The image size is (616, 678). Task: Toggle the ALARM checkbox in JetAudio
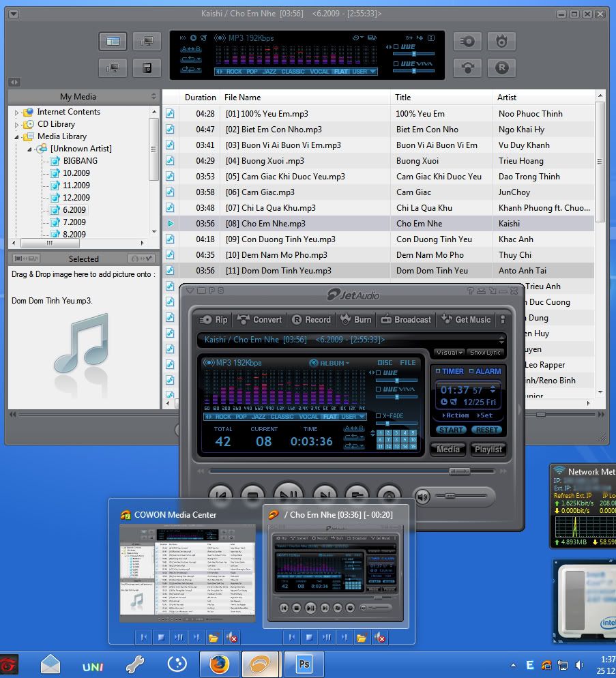click(x=471, y=371)
